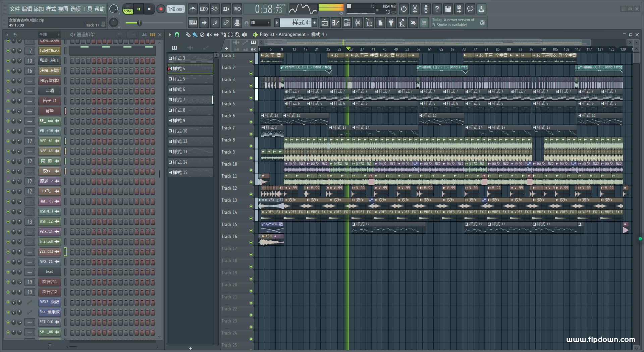Viewport: 644px width, 352px height.
Task: Start one-click audio recording microphone icon
Action: (x=426, y=9)
